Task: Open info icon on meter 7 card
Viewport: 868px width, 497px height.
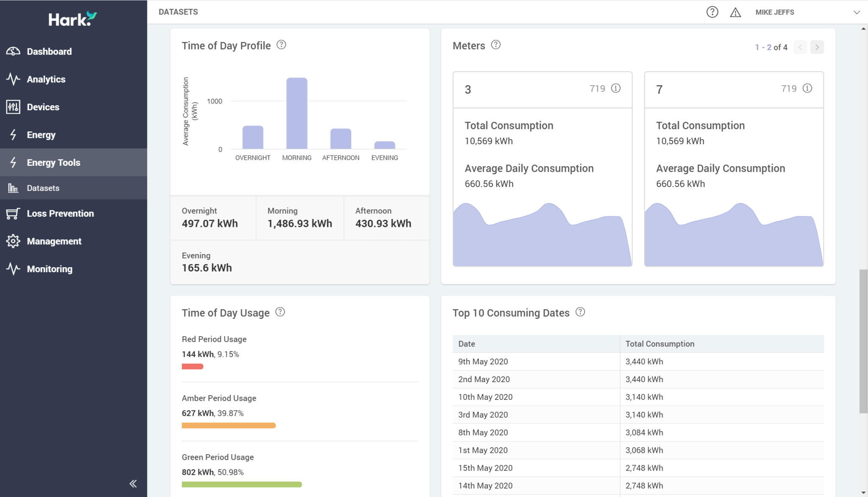Action: (x=807, y=88)
